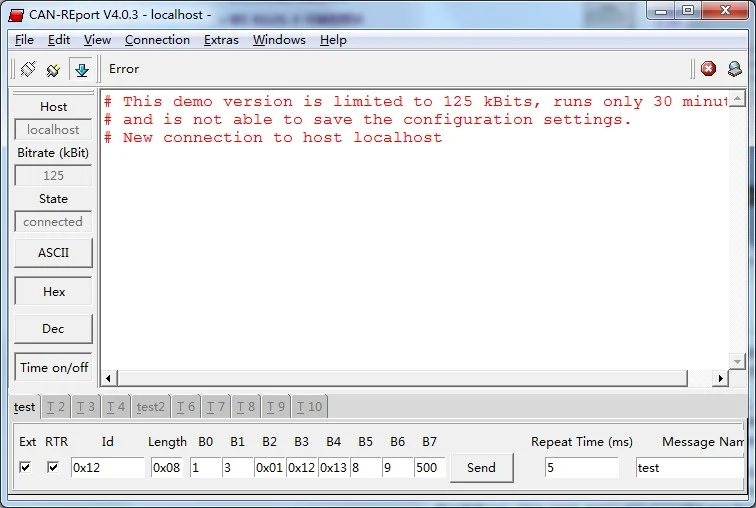Click the B7 byte field with 500

(x=429, y=468)
